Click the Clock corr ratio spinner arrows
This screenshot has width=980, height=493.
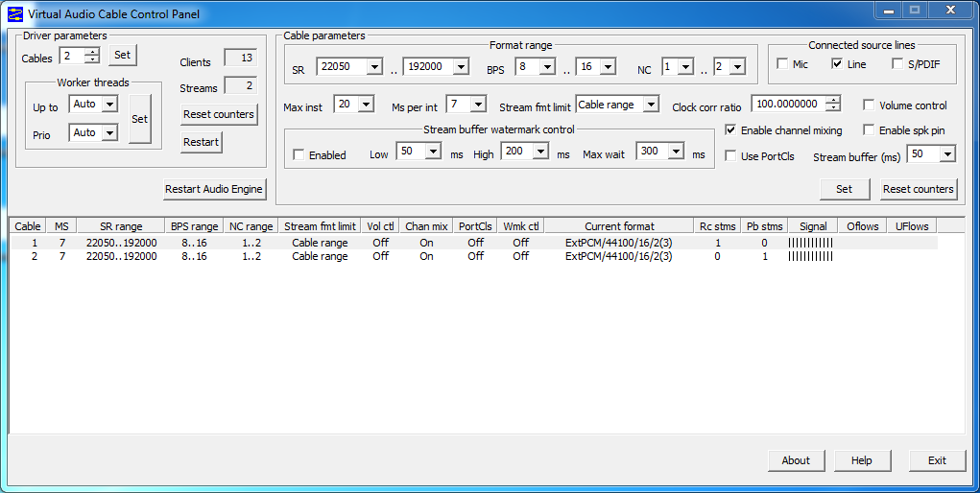(x=832, y=104)
